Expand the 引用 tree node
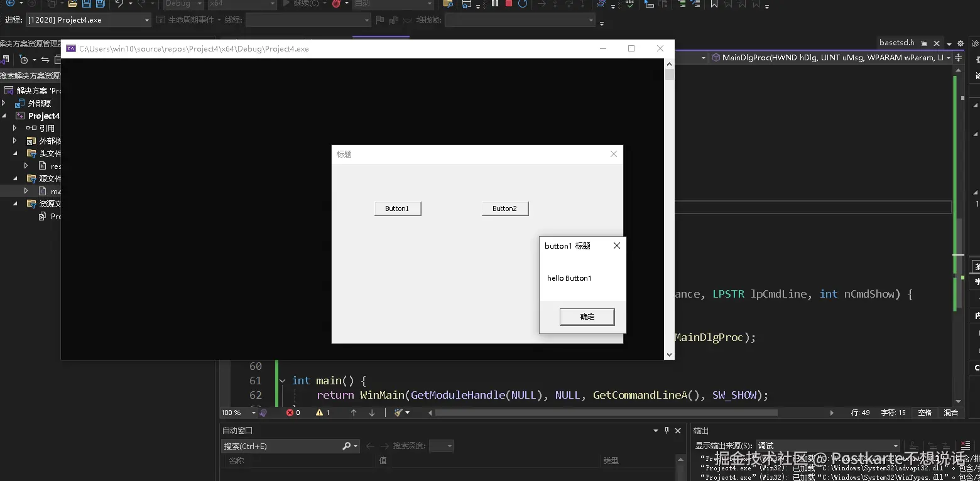Screen dimensions: 980x481 pos(14,128)
